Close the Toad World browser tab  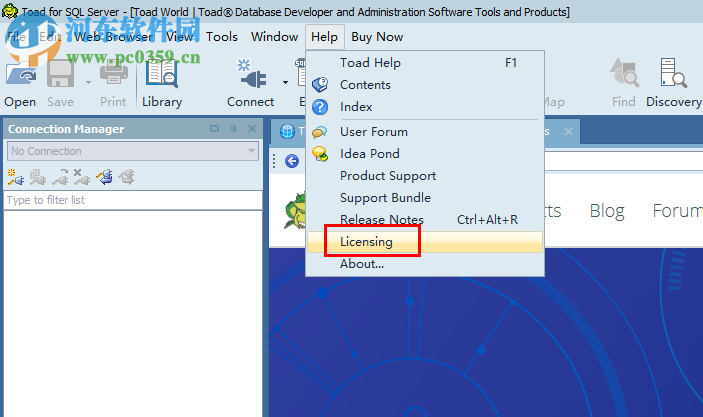point(568,131)
